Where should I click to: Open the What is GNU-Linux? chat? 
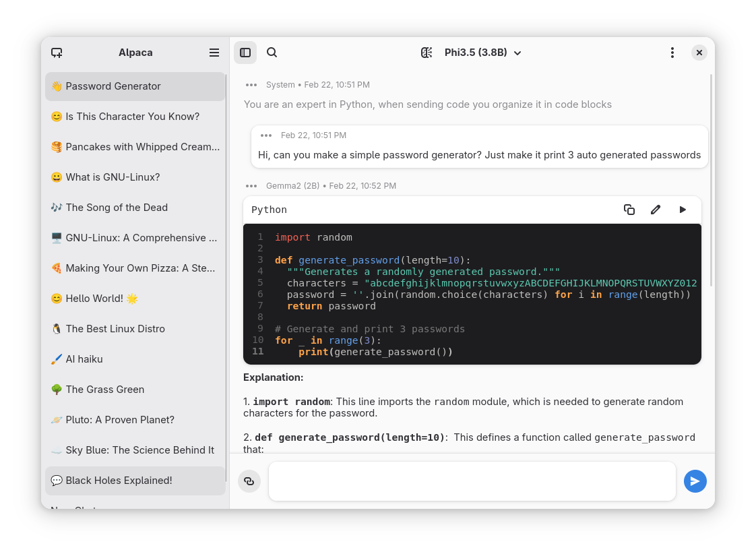pyautogui.click(x=135, y=177)
